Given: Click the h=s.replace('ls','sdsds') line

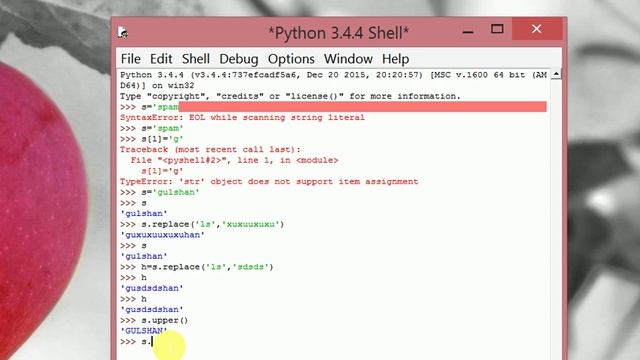Looking at the screenshot, I should tap(197, 267).
